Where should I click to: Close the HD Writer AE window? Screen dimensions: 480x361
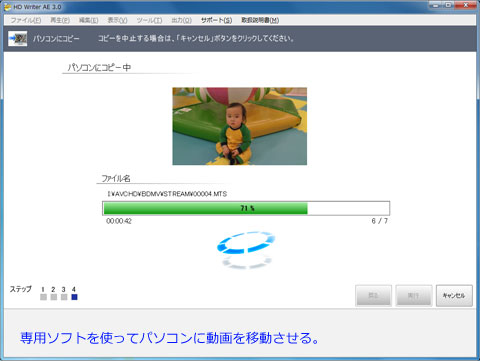coord(466,5)
